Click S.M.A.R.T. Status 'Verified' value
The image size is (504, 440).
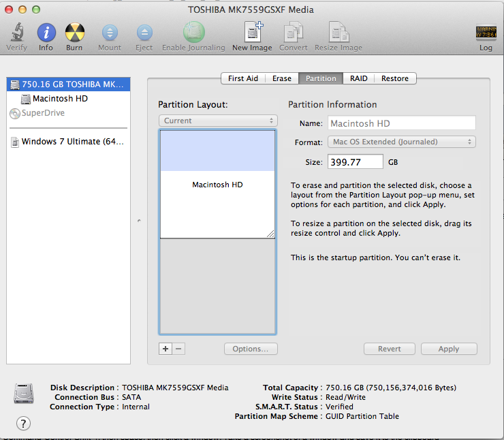tap(339, 407)
